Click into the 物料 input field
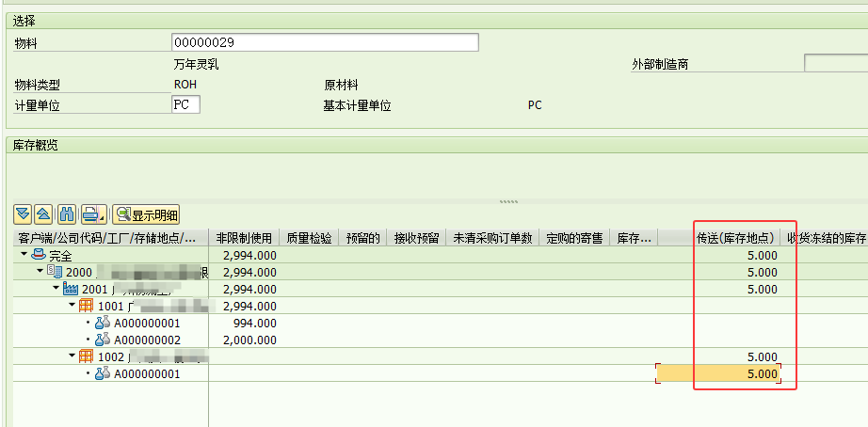This screenshot has height=427, width=868. tap(325, 42)
